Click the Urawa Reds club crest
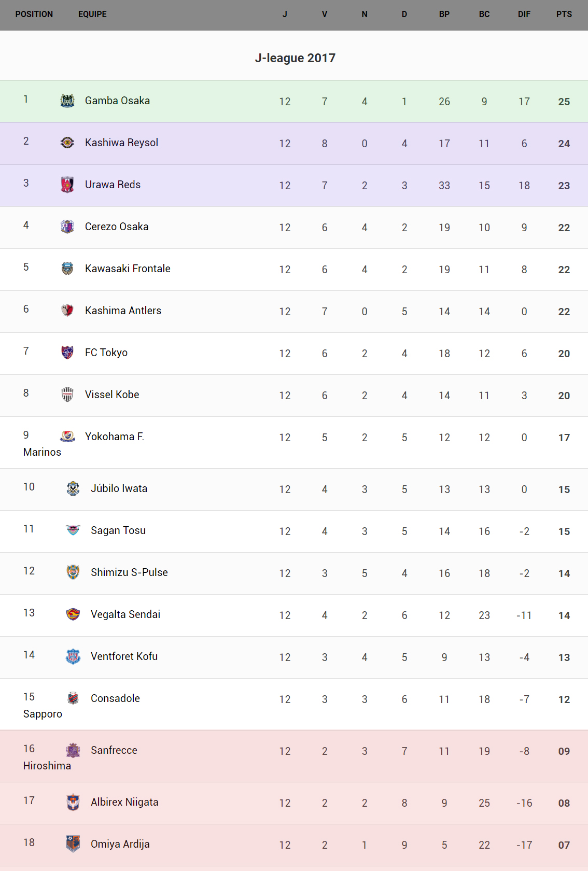588x871 pixels. (x=67, y=185)
